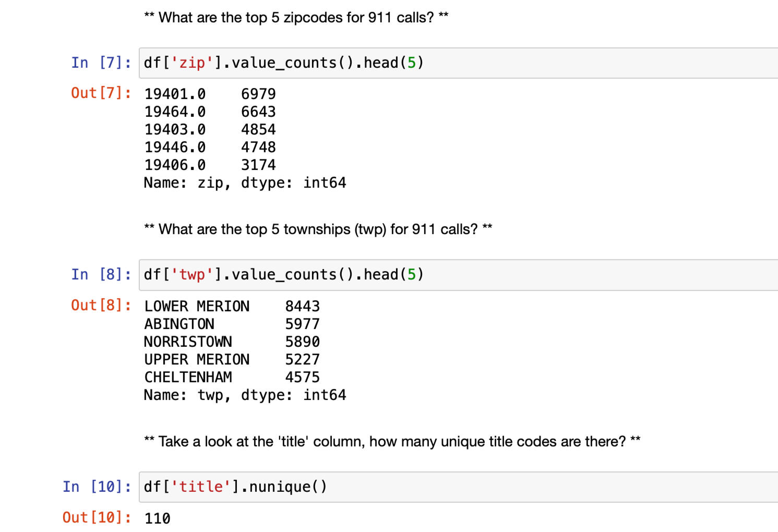Click the 19401.0 zipcode output row
This screenshot has width=778, height=532.
pos(210,94)
